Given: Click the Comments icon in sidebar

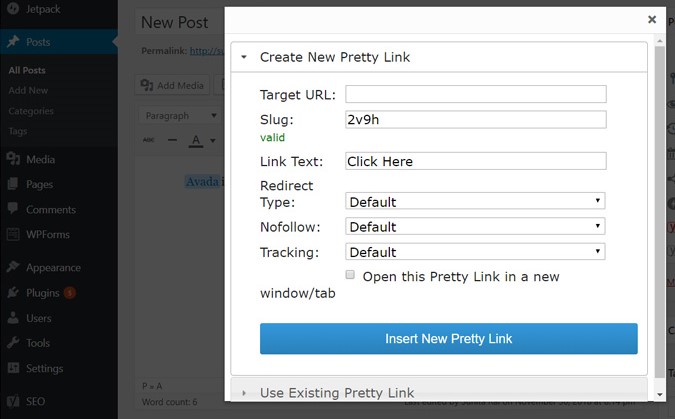Looking at the screenshot, I should point(12,210).
